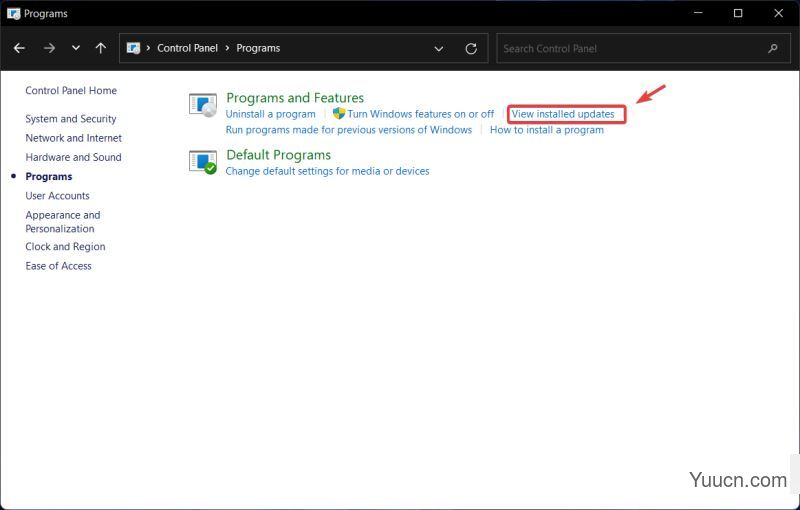The width and height of the screenshot is (800, 510).
Task: Open Control Panel Home
Action: (71, 90)
